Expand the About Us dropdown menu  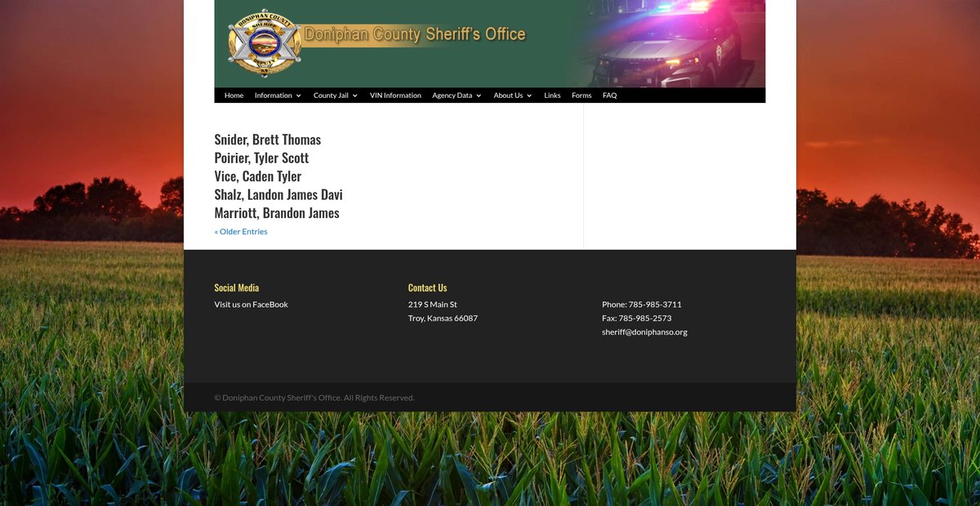coord(512,95)
